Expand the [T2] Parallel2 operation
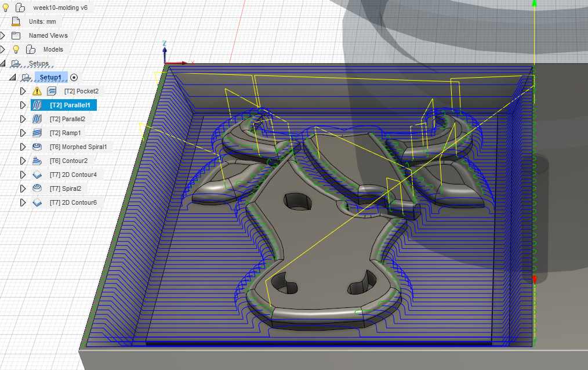Viewport: 588px width, 370px height. pyautogui.click(x=23, y=119)
